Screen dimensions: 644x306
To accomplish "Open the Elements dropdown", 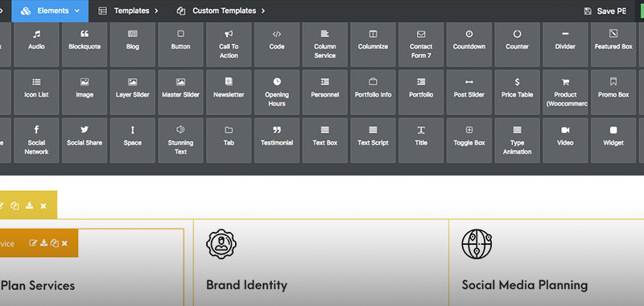I will pyautogui.click(x=50, y=11).
